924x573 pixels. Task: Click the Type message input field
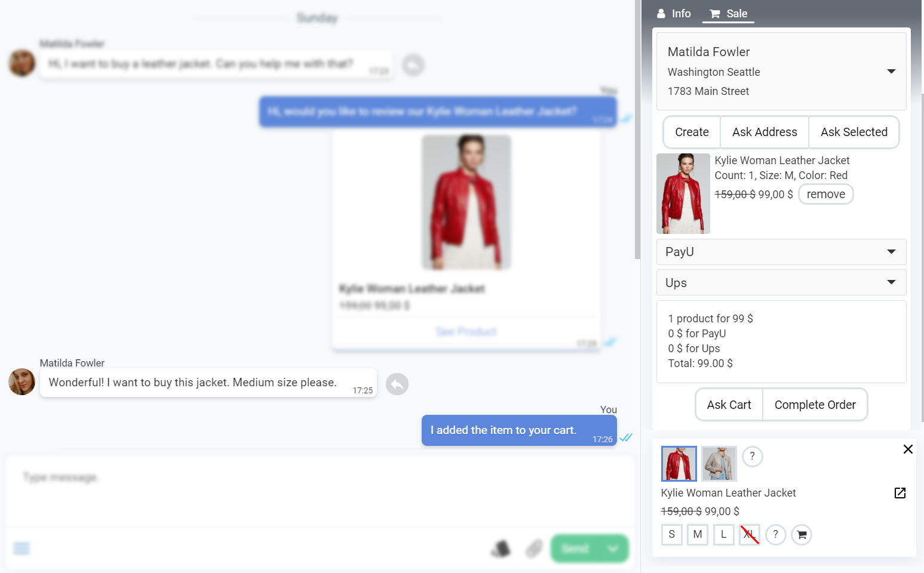coord(320,489)
